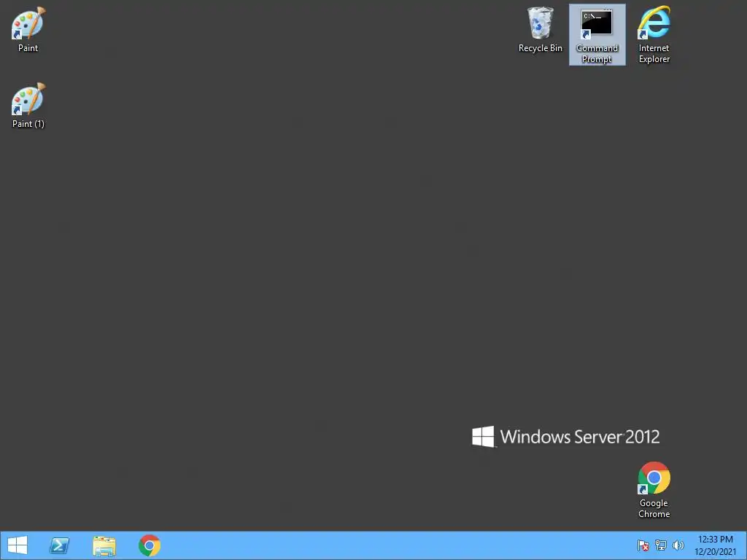Image resolution: width=747 pixels, height=560 pixels.
Task: Open the volume speaker tray icon
Action: click(678, 545)
